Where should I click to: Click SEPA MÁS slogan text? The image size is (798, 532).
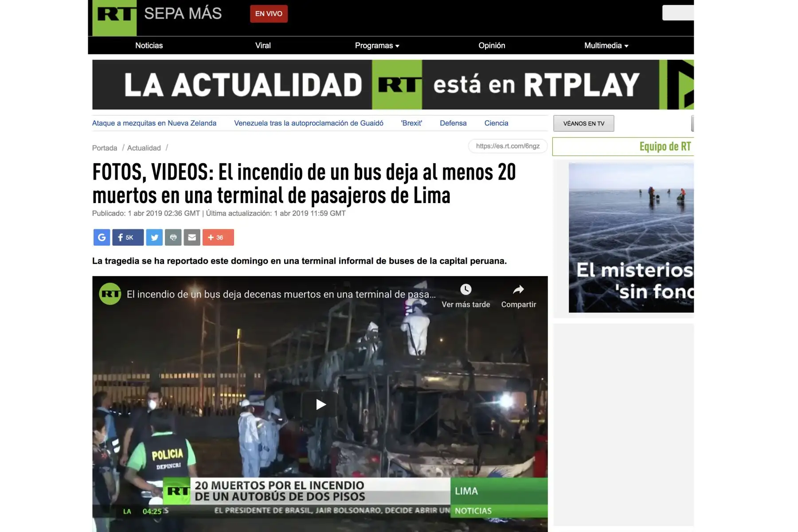pos(183,13)
